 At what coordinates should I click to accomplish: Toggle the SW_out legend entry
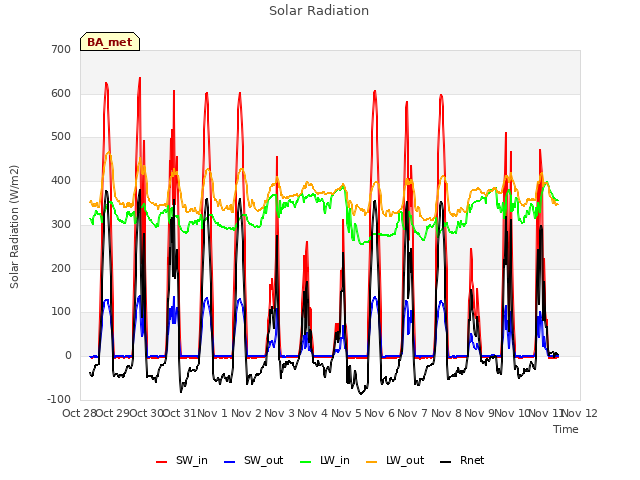click(253, 460)
